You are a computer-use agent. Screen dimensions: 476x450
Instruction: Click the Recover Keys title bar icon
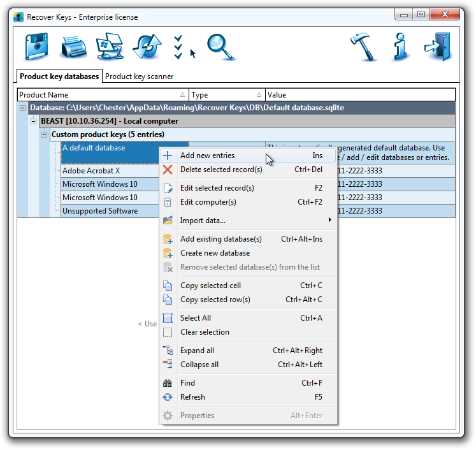click(x=18, y=17)
